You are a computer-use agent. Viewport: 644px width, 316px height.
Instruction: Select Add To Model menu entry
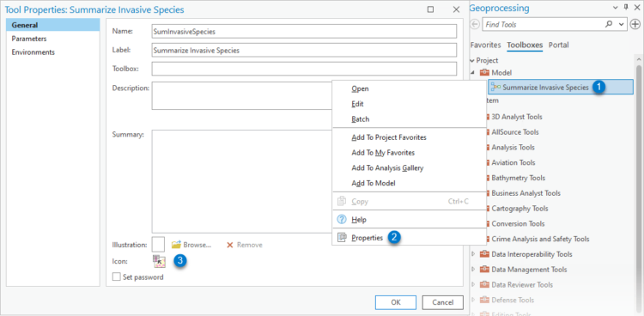[409, 183]
